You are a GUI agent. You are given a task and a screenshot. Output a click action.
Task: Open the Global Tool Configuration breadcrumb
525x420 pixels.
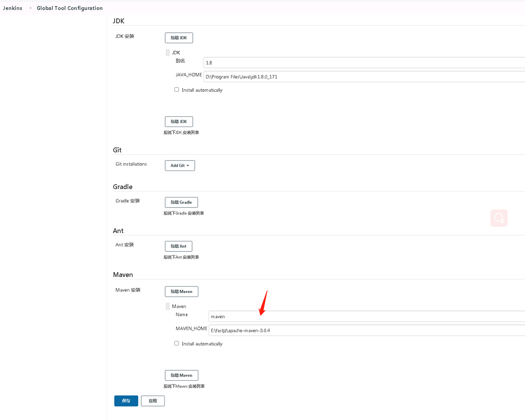(x=70, y=8)
